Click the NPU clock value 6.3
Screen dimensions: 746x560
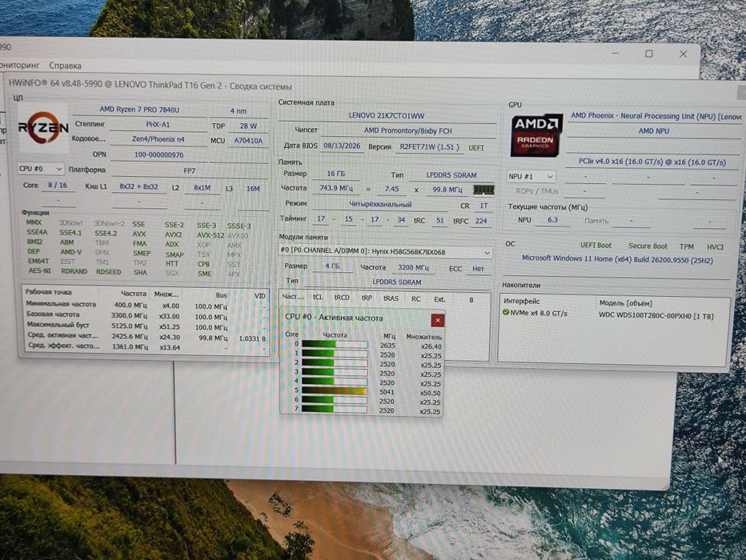(551, 220)
